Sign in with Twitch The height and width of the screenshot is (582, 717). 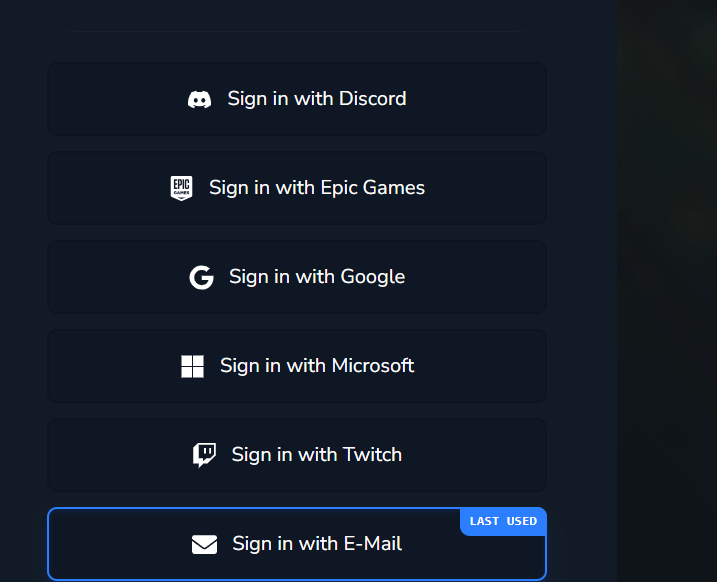coord(297,455)
